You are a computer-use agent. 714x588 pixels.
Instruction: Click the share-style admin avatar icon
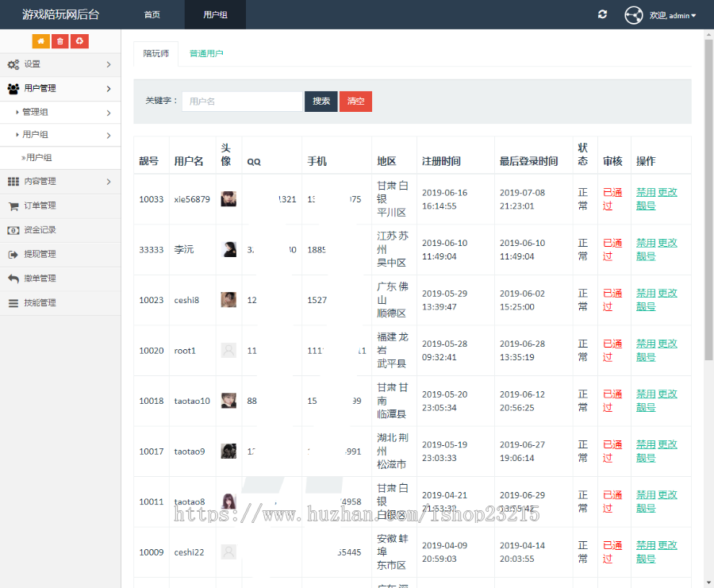pyautogui.click(x=633, y=15)
